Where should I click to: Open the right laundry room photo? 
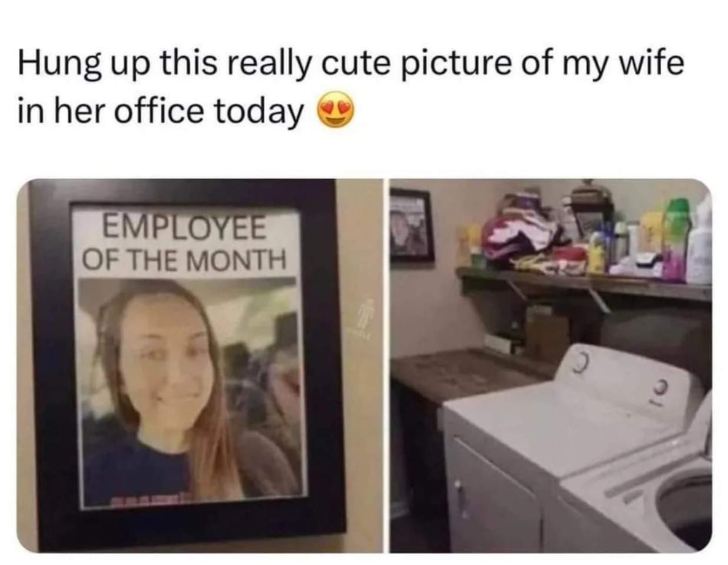550,366
